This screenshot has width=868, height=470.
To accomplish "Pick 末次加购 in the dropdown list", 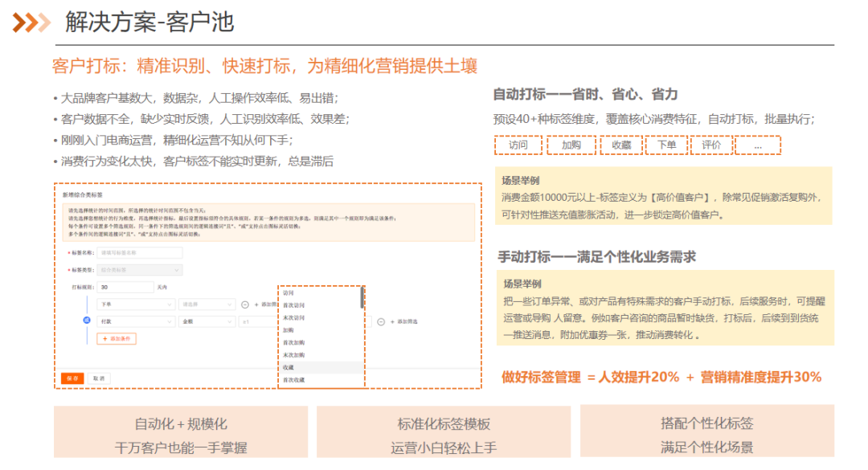I will [294, 354].
